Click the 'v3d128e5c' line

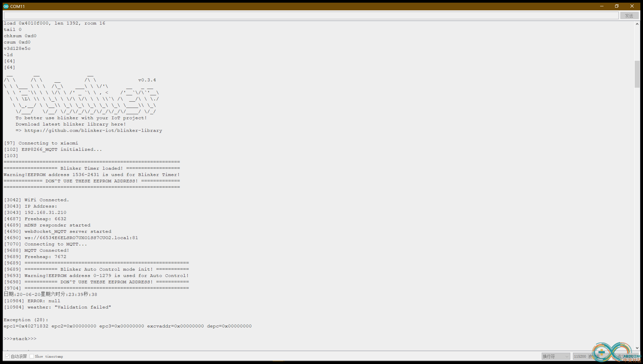pos(17,48)
